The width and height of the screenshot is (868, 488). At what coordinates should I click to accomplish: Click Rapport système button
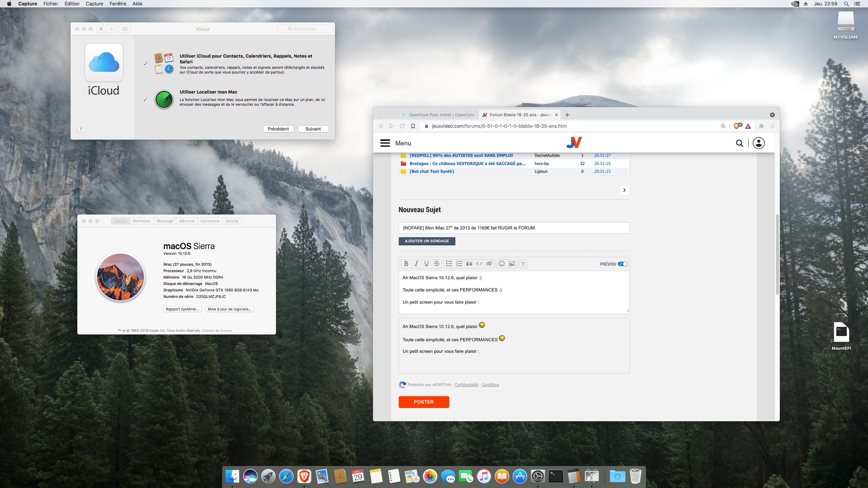pyautogui.click(x=182, y=309)
